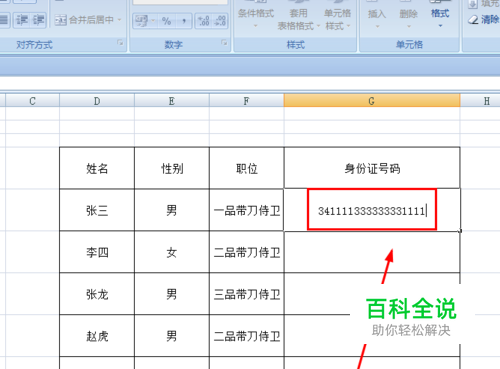Click the decrease indent icon
The height and width of the screenshot is (369, 500).
tap(22, 20)
